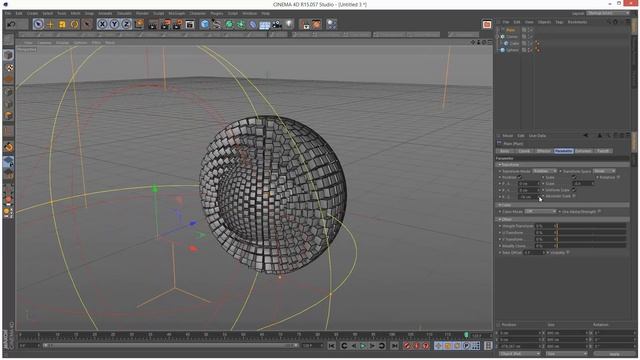Click the Time Offset field

click(534, 252)
